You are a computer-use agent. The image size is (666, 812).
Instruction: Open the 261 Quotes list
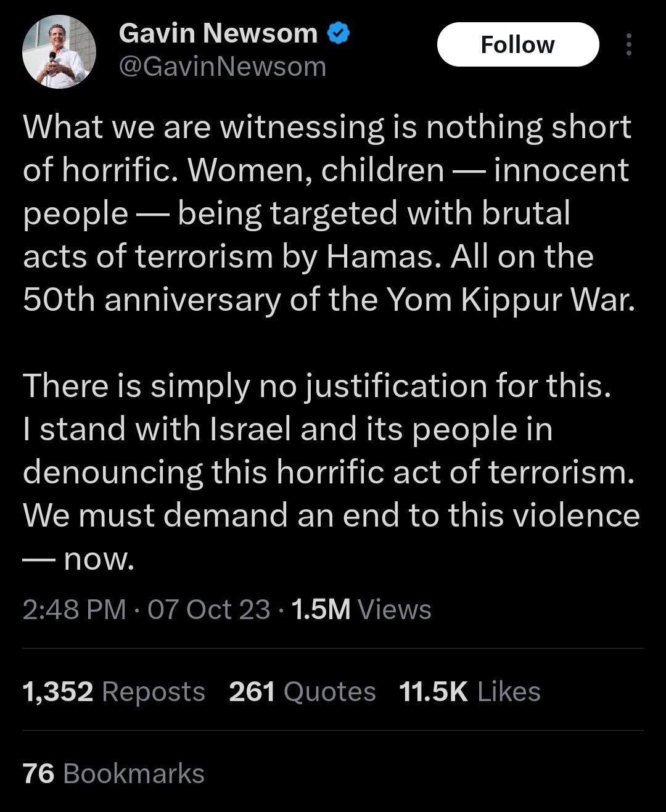pos(302,692)
